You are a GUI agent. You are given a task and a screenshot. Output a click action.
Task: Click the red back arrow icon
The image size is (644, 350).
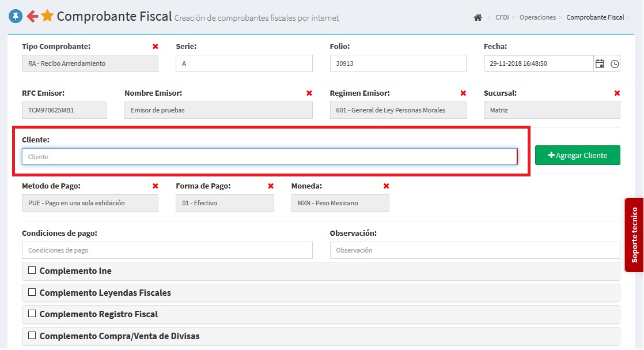point(32,17)
